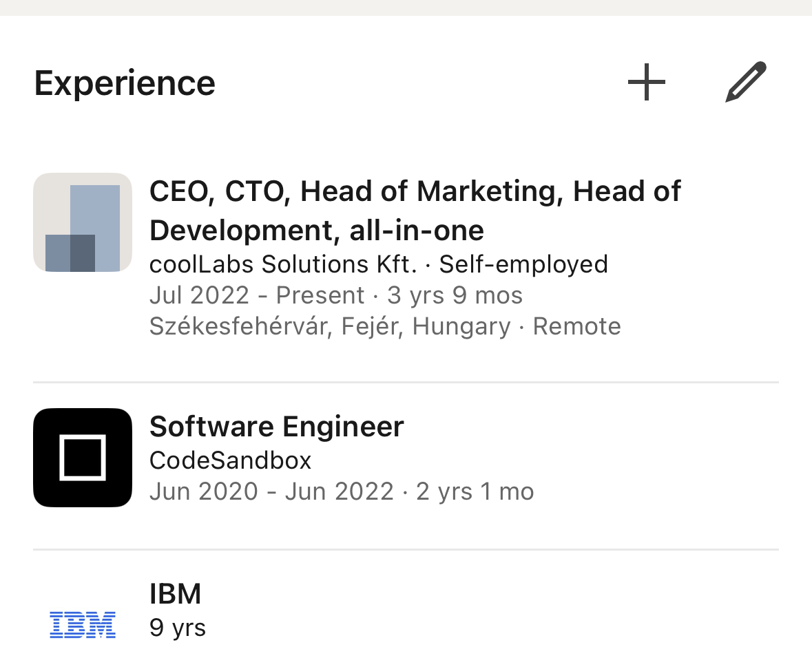
Task: Click the 3 yrs 9 mos duration text
Action: pos(455,295)
